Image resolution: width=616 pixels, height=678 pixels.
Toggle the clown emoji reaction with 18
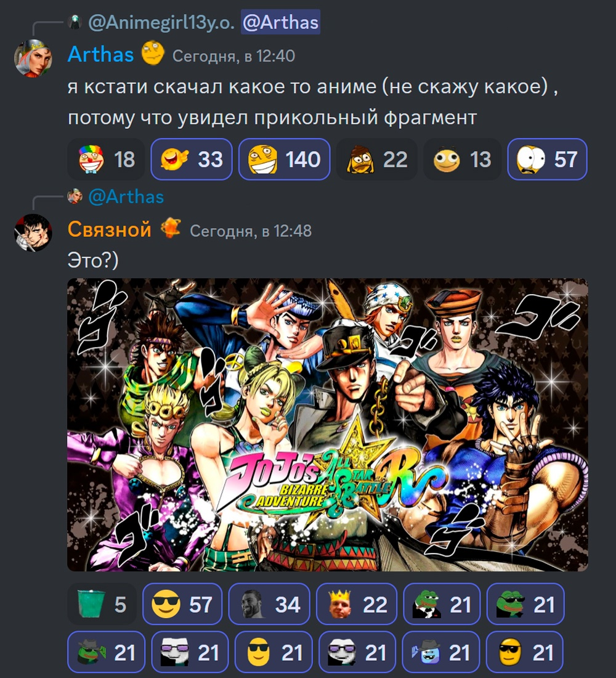(106, 159)
